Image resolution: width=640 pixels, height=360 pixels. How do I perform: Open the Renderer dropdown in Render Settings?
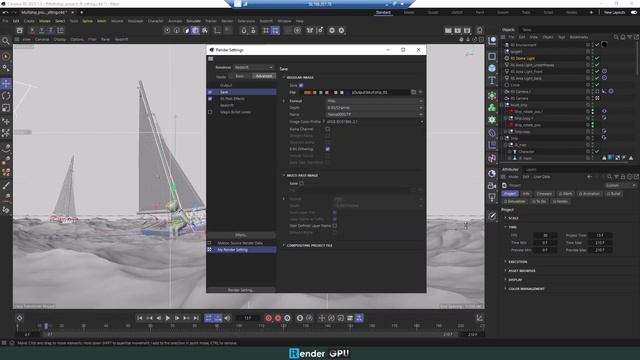254,67
